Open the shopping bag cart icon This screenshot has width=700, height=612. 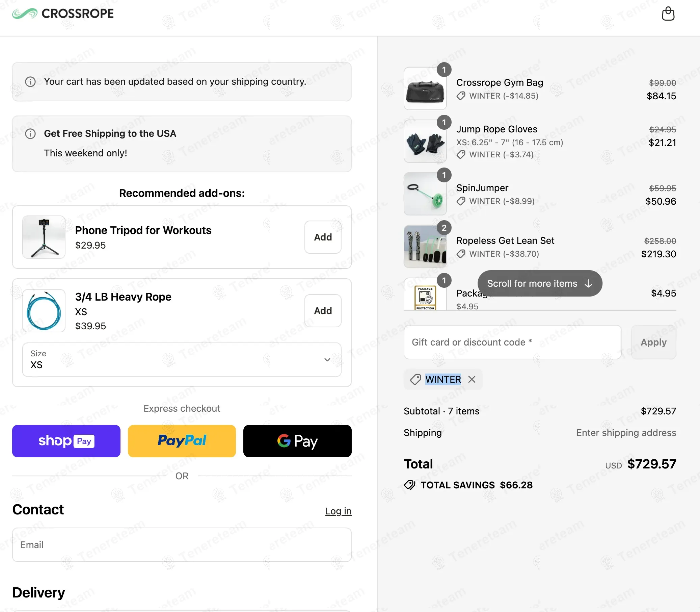[668, 14]
